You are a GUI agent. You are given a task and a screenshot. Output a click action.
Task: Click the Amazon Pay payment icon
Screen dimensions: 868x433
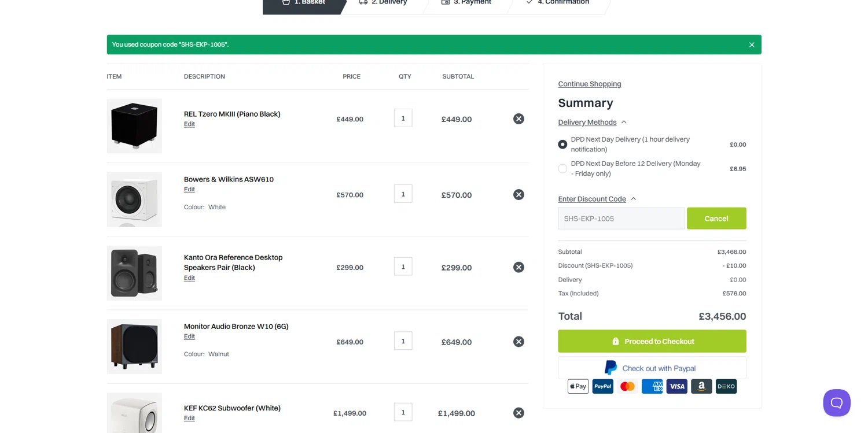[701, 386]
